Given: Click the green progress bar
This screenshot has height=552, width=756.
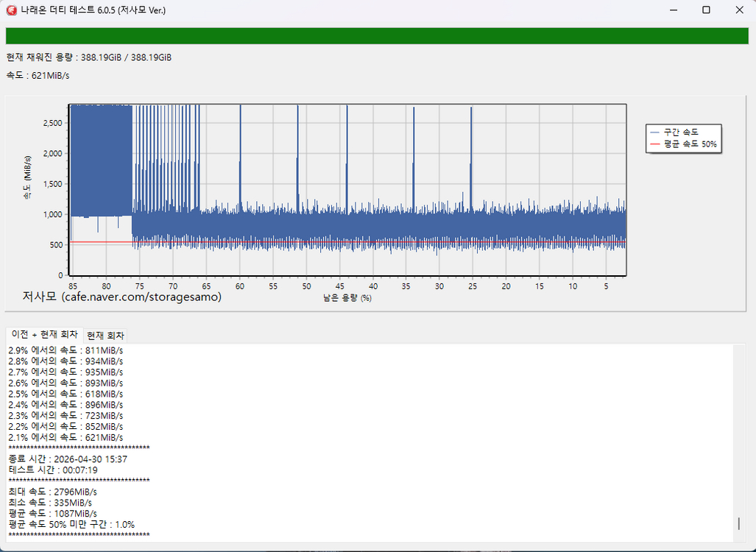Looking at the screenshot, I should click(377, 35).
